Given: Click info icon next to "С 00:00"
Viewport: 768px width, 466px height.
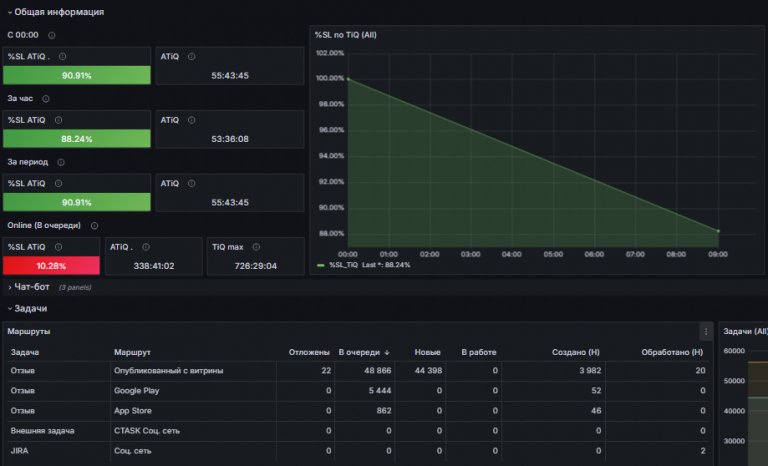Looking at the screenshot, I should click(51, 35).
